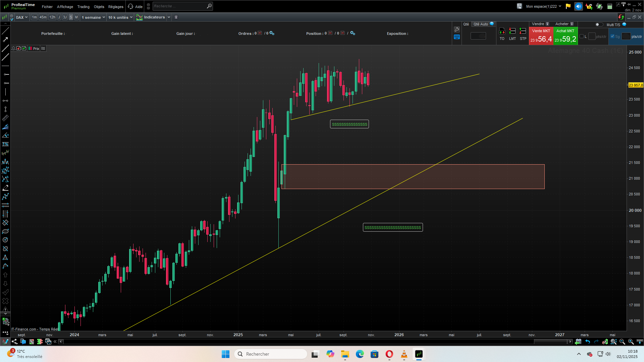Click the zoom out magnifier icon
The image size is (644, 362).
click(x=622, y=342)
